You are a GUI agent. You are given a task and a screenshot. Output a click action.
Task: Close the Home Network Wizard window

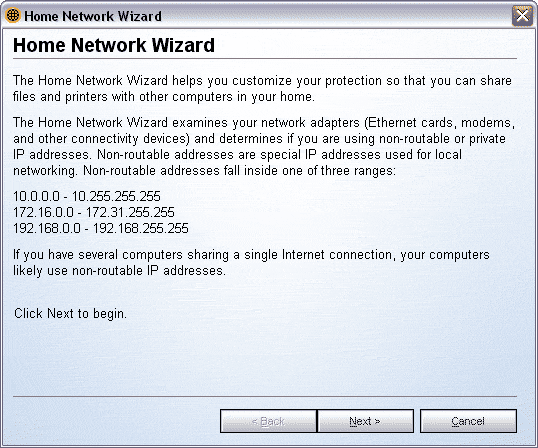(522, 16)
